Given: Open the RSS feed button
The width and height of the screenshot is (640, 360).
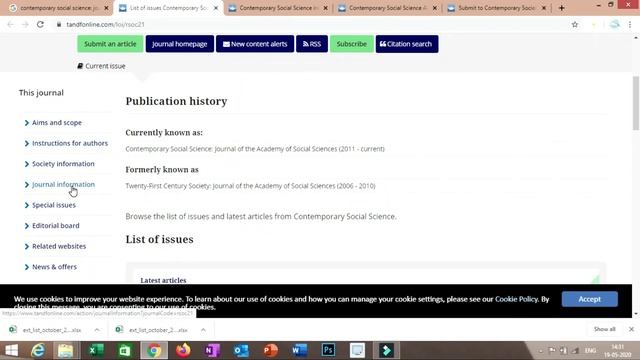Looking at the screenshot, I should pos(312,44).
